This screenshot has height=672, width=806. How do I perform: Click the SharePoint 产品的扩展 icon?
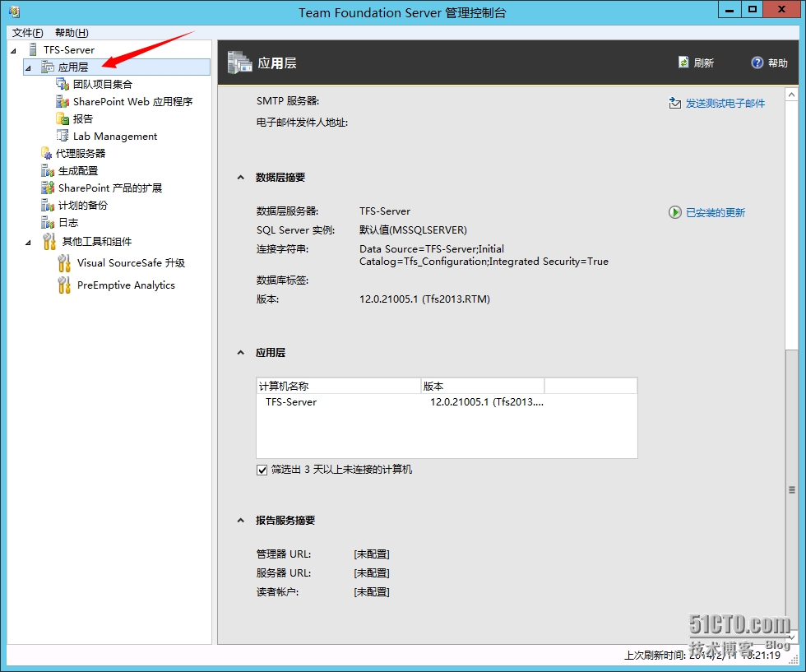[48, 188]
